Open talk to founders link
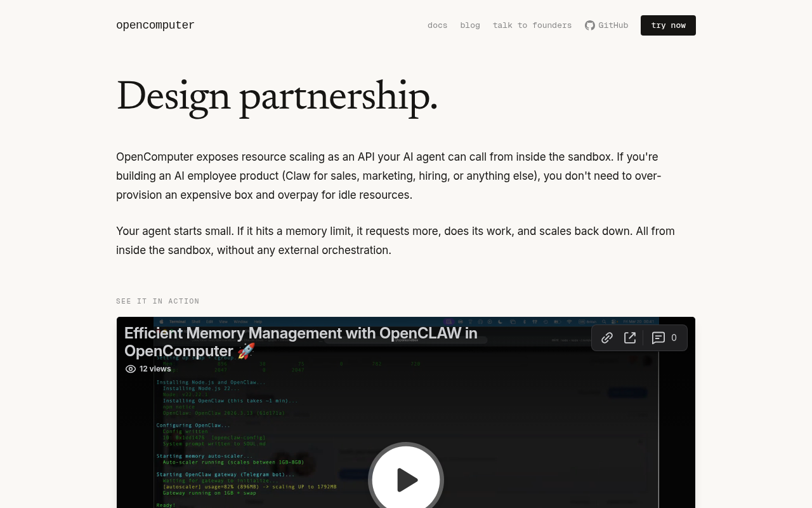This screenshot has height=508, width=812. pyautogui.click(x=532, y=25)
